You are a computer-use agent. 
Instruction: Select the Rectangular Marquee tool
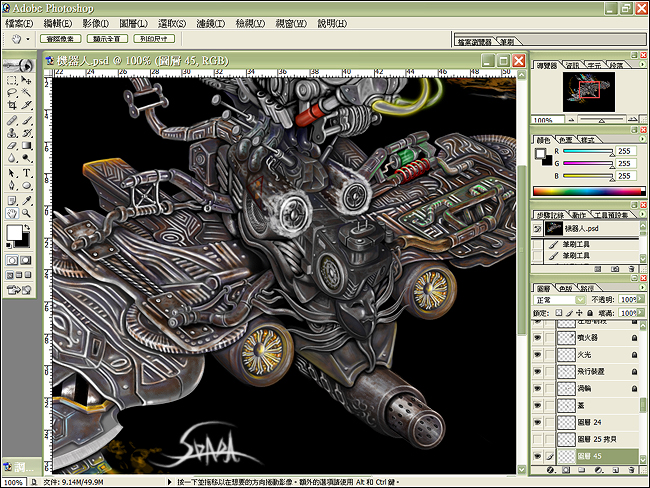12,80
